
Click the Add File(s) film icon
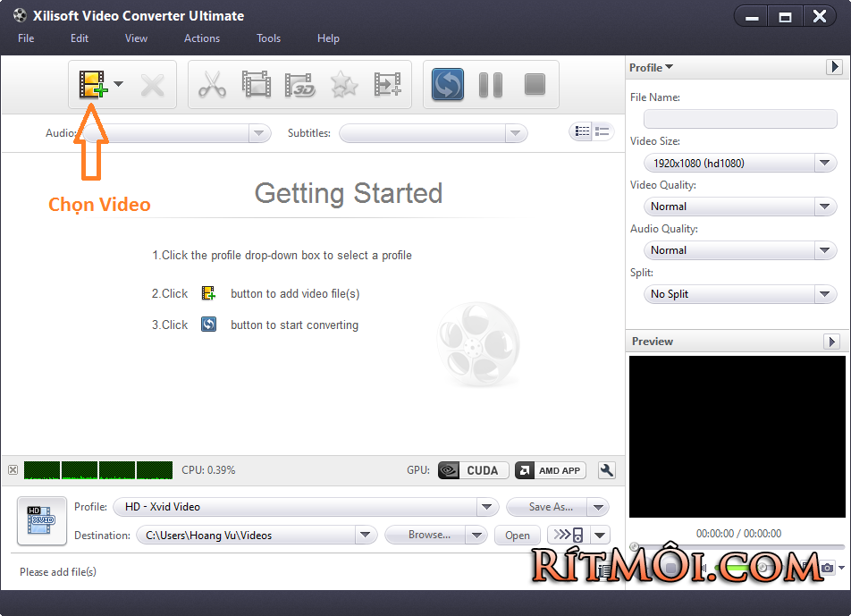tap(93, 84)
